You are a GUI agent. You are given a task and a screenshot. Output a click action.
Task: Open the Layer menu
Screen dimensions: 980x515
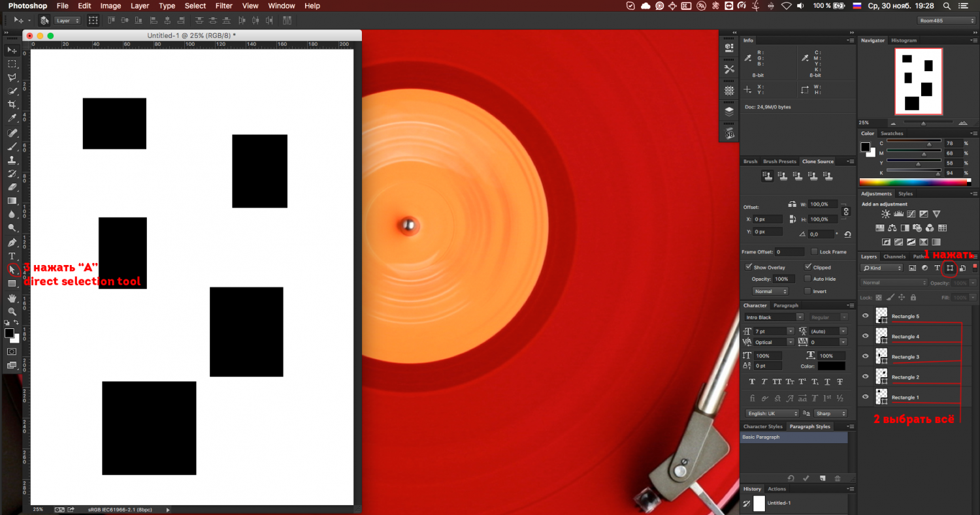[140, 6]
